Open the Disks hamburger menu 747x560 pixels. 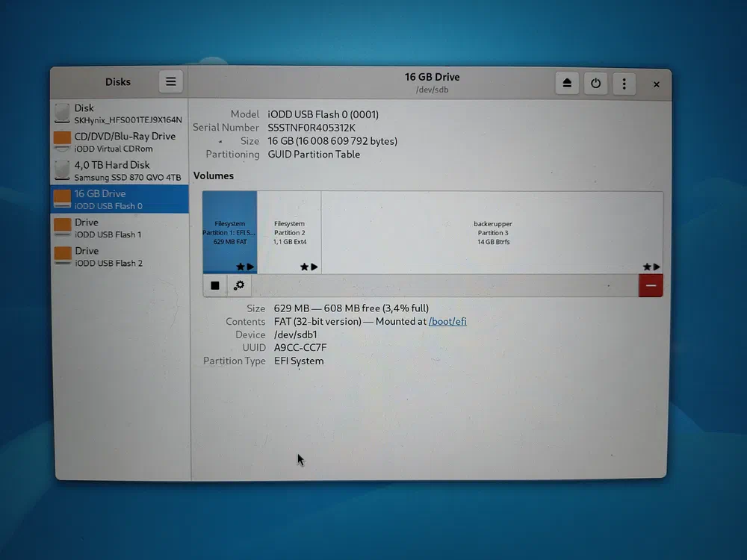[170, 82]
